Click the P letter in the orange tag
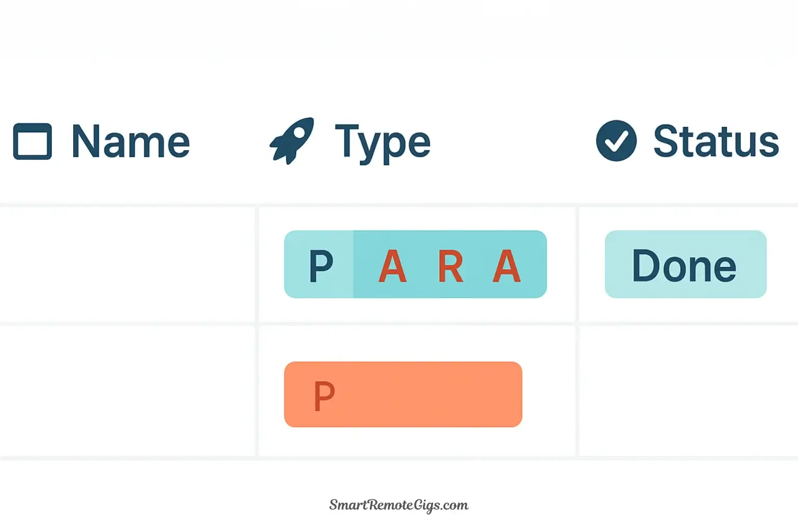Screen dimensions: 798x532 324,396
